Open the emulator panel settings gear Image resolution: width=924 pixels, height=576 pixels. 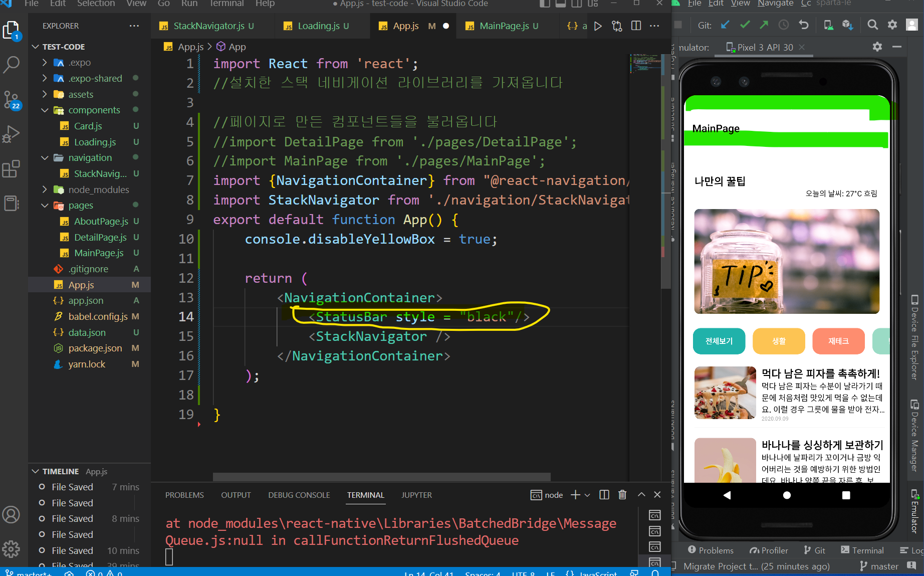pos(877,47)
